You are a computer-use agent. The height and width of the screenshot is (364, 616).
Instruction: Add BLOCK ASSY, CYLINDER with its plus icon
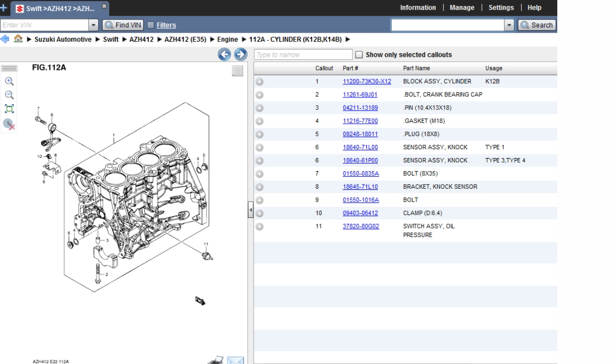click(x=260, y=82)
